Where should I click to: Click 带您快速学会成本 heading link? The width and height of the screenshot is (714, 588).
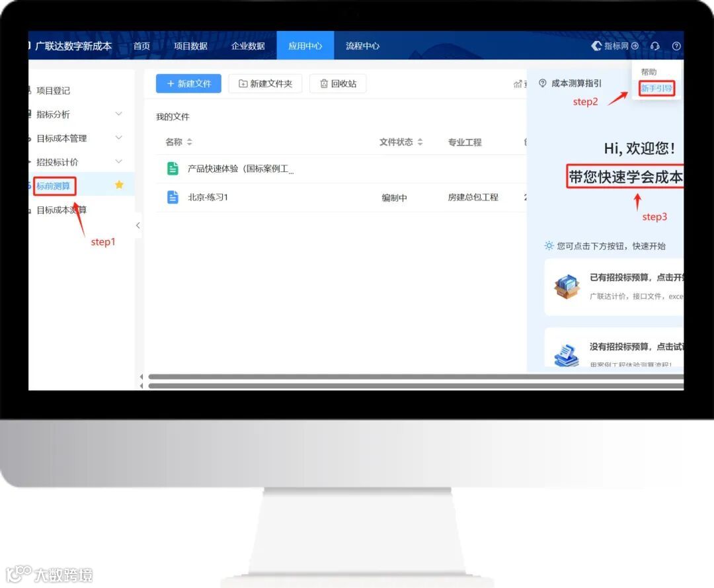(x=625, y=177)
